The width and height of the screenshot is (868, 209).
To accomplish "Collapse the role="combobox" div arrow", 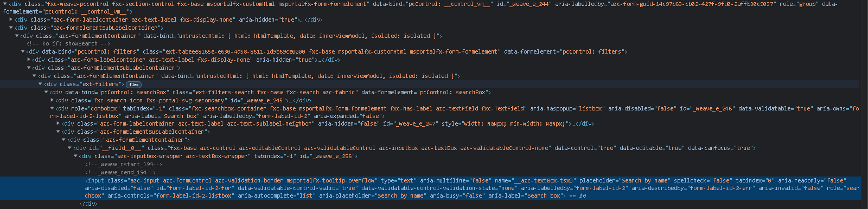I will pos(52,109).
